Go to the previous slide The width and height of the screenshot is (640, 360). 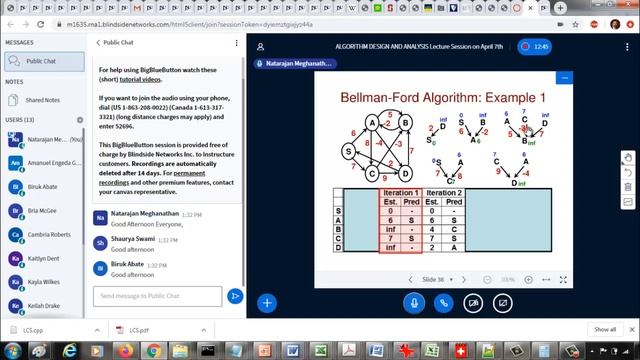pyautogui.click(x=410, y=280)
